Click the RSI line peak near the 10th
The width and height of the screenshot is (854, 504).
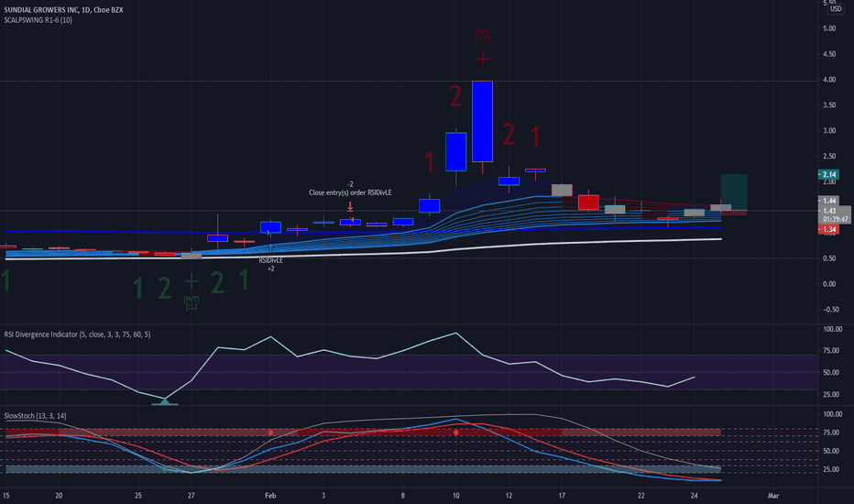pos(456,333)
